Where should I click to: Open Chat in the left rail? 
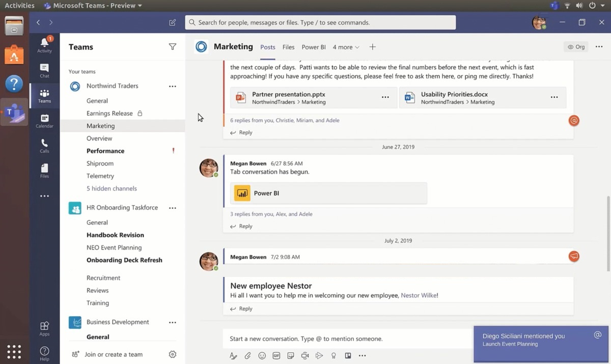(x=44, y=71)
